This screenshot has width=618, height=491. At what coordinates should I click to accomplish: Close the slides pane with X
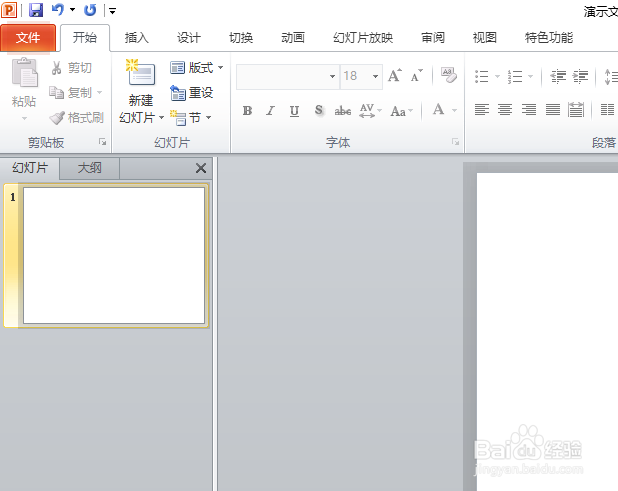(x=201, y=168)
